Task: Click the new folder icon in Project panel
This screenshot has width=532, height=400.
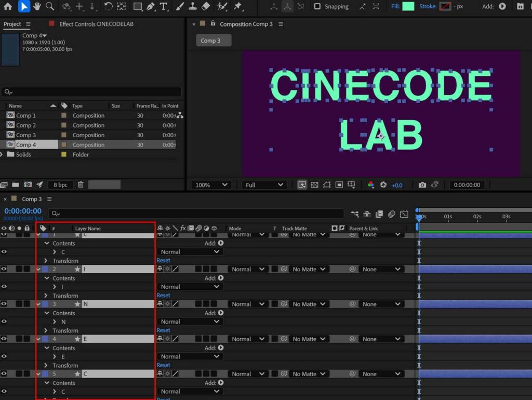Action: tap(15, 184)
